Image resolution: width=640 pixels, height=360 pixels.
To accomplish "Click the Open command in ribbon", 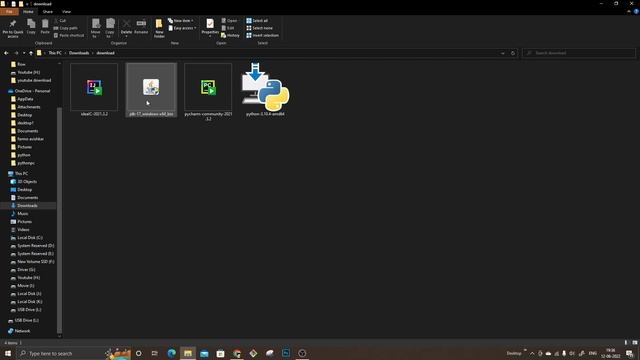I will pyautogui.click(x=230, y=20).
